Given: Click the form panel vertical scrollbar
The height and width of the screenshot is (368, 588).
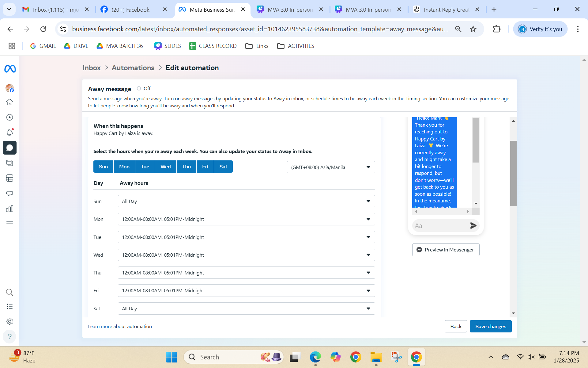Looking at the screenshot, I should click(x=513, y=173).
